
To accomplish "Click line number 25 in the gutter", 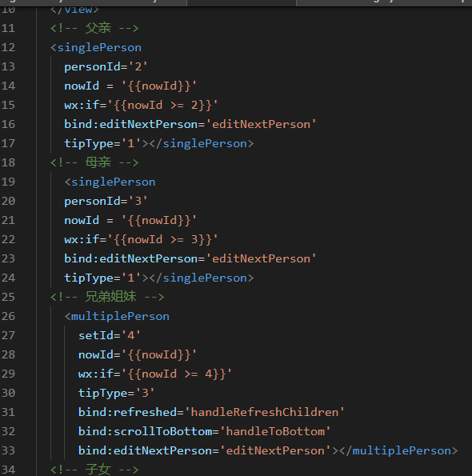I will (8, 297).
